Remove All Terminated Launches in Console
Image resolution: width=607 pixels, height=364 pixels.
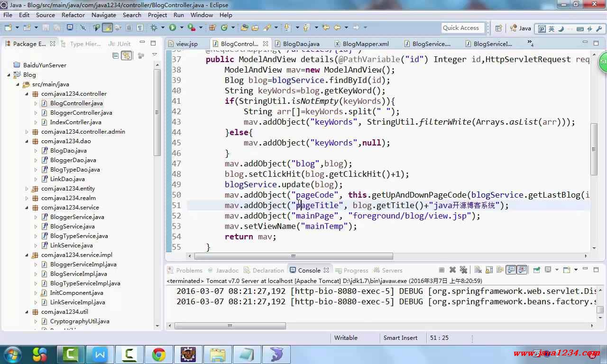point(464,270)
